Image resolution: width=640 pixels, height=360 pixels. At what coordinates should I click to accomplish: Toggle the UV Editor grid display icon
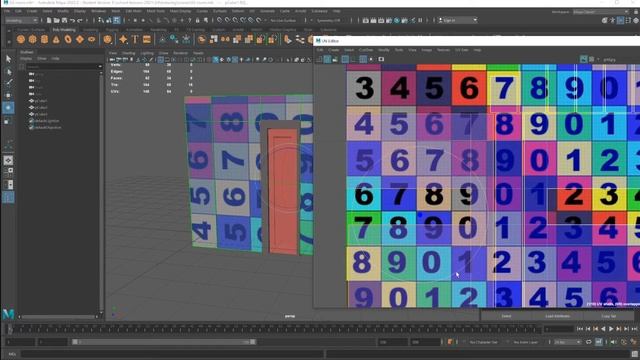363,59
